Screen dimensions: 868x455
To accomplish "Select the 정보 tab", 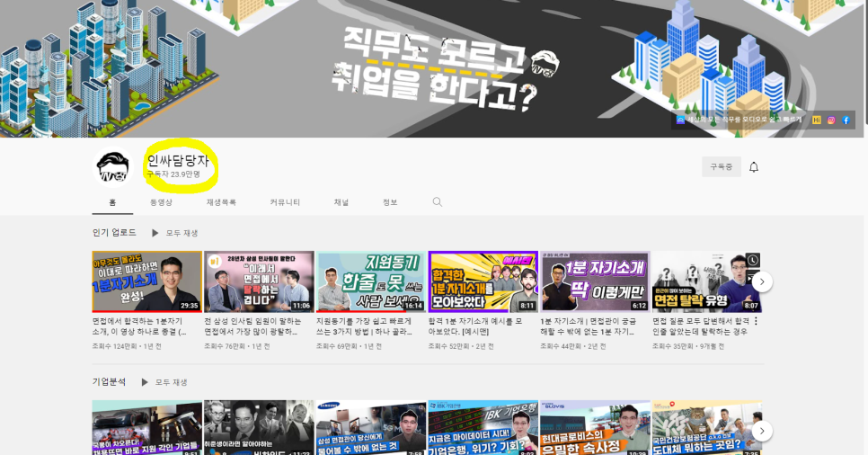I will (390, 202).
